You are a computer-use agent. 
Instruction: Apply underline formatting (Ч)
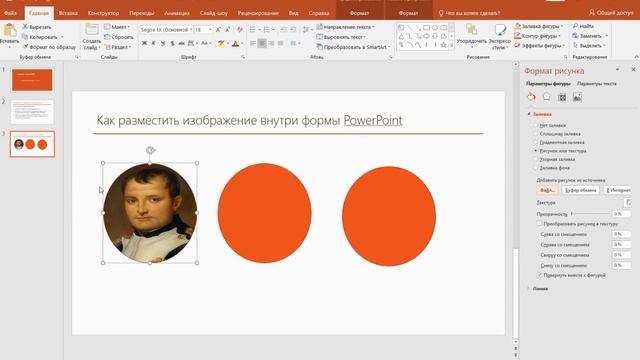point(163,43)
